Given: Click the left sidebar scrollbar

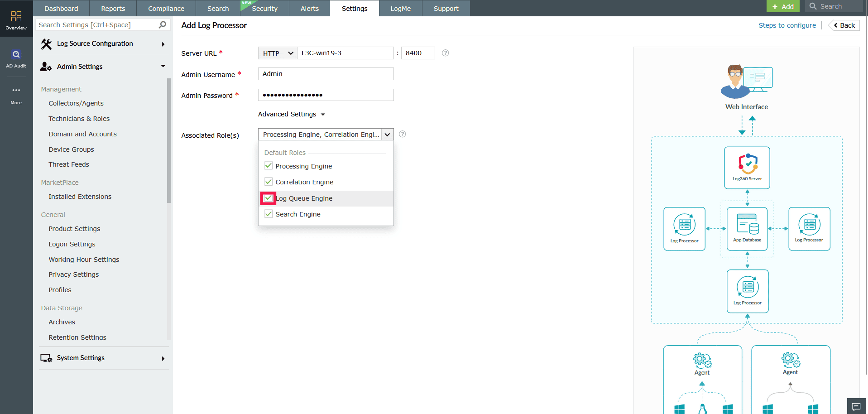Looking at the screenshot, I should click(169, 140).
